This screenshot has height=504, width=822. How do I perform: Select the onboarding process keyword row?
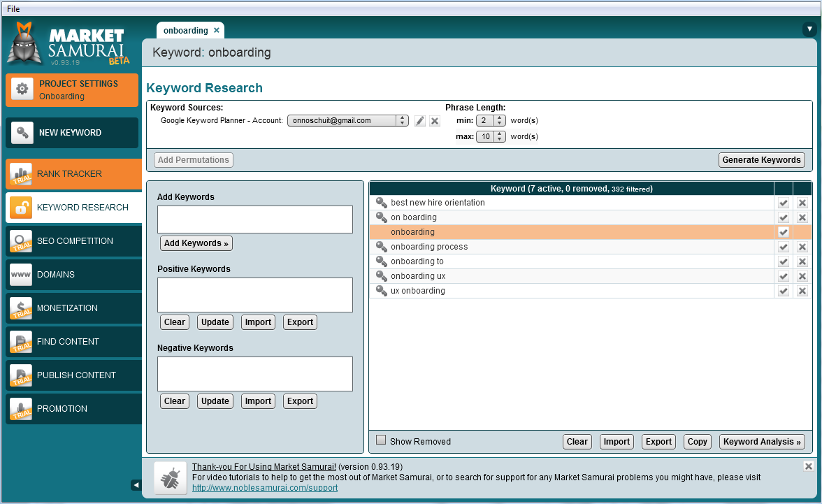(572, 247)
